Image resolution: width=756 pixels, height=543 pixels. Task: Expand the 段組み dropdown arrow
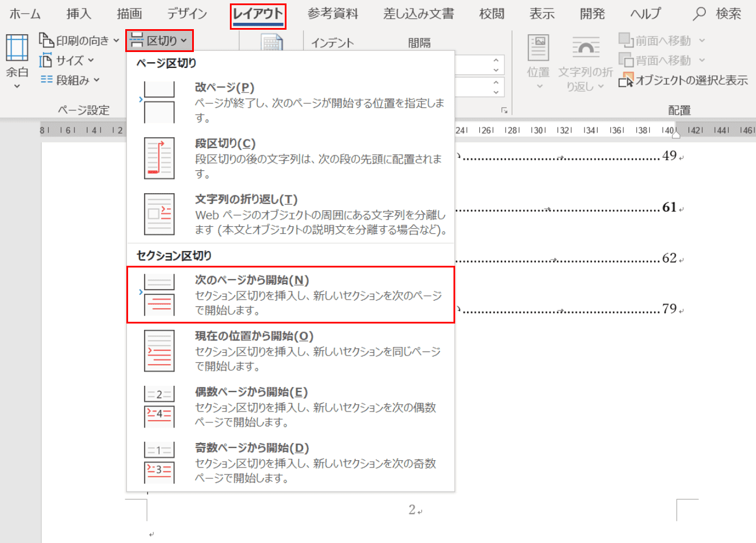pyautogui.click(x=96, y=80)
